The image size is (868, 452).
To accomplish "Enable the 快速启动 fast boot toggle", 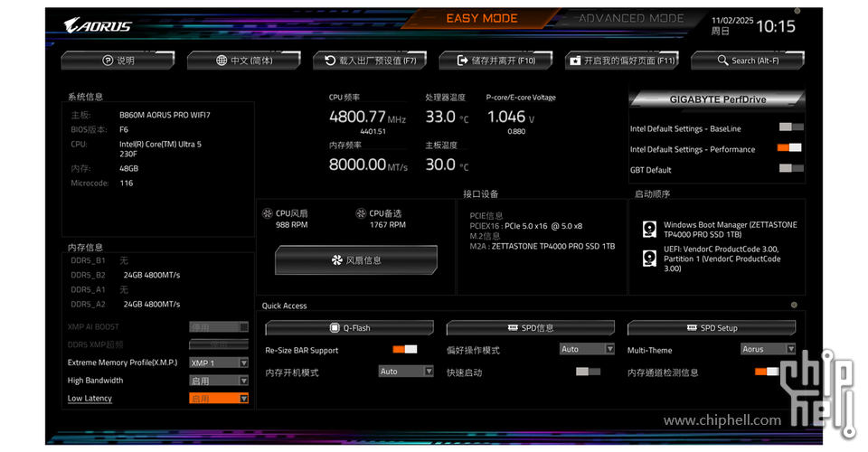I will [588, 372].
